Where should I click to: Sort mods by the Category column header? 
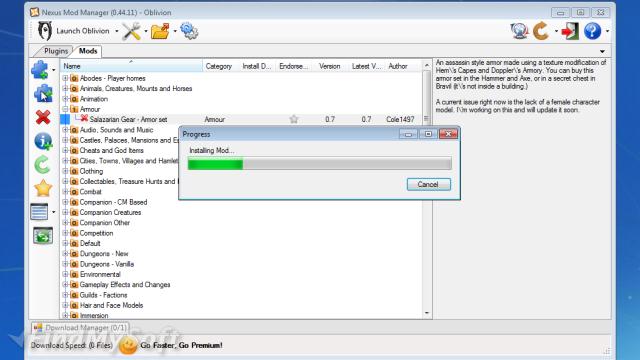tap(218, 66)
